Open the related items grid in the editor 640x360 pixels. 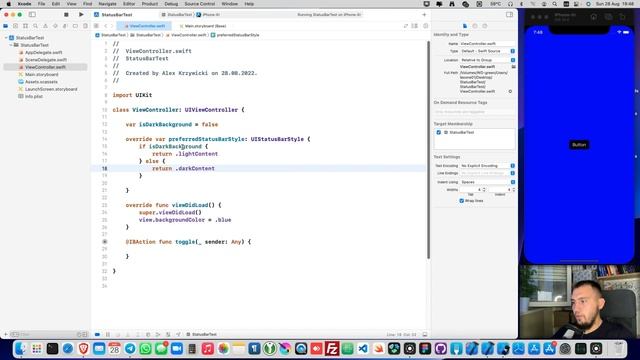(x=96, y=26)
